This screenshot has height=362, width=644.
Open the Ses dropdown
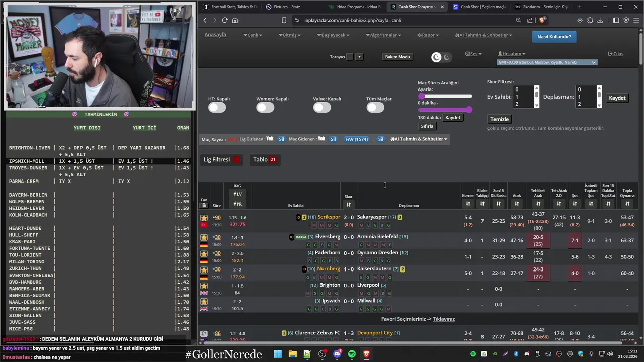(473, 54)
